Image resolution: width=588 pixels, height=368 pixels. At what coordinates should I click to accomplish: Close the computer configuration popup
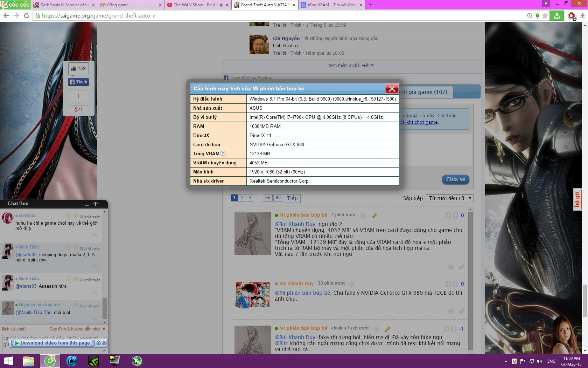point(392,89)
